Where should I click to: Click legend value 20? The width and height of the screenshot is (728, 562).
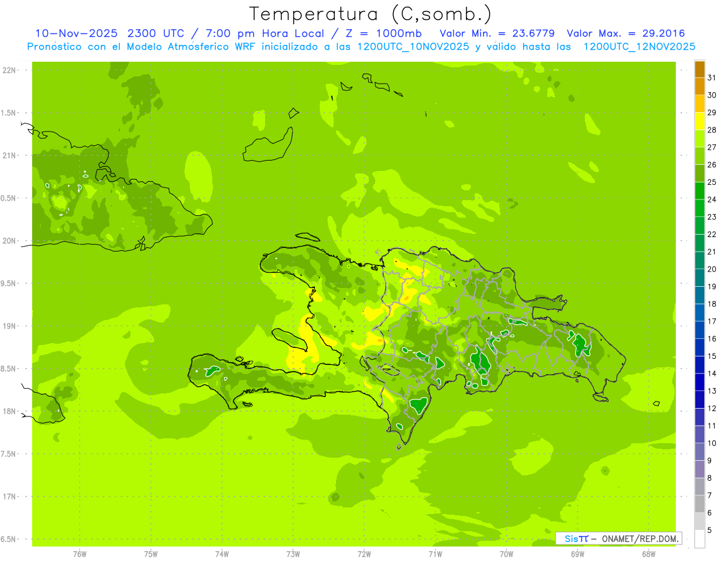tap(712, 269)
